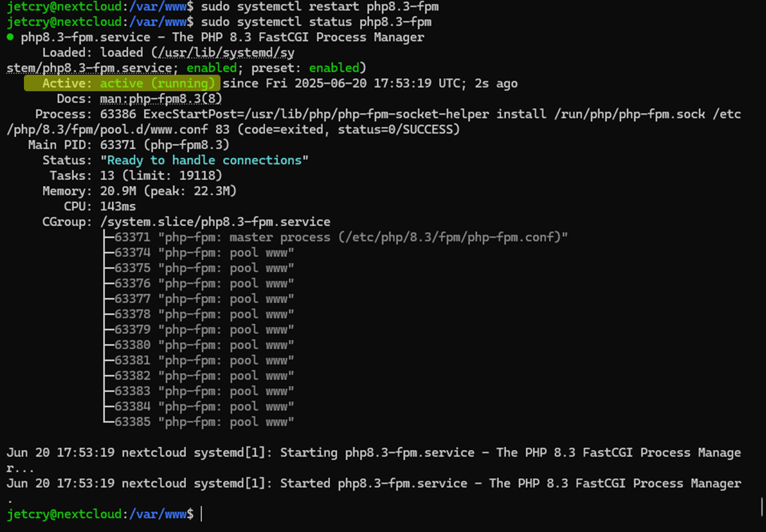
Task: Click the 'preset: enabled' text
Action: tap(305, 68)
